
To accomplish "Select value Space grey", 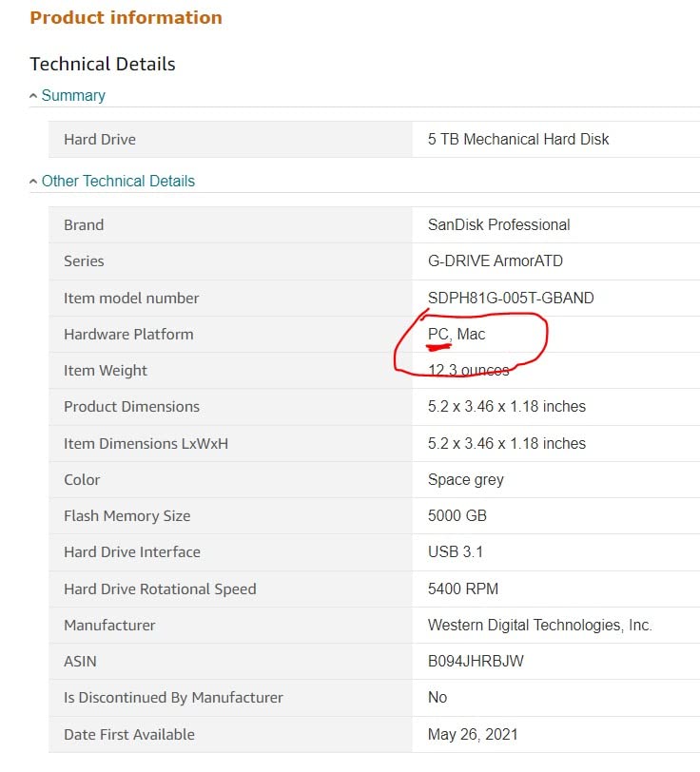I will (465, 480).
